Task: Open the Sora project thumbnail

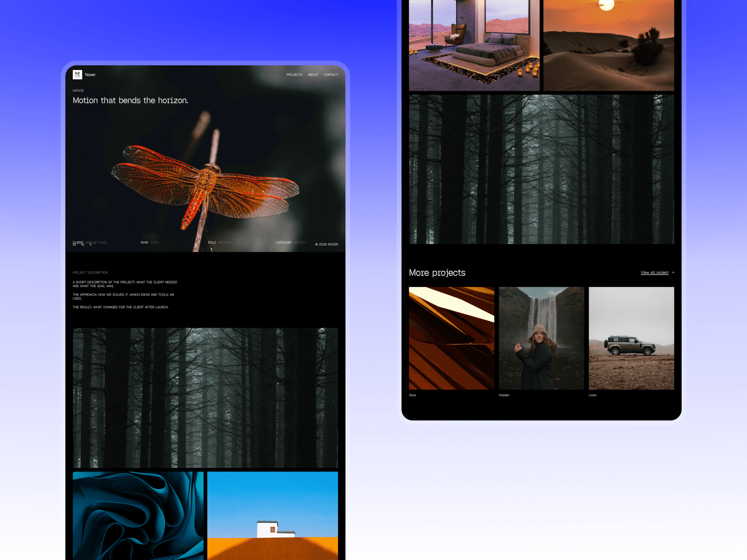Action: (451, 338)
